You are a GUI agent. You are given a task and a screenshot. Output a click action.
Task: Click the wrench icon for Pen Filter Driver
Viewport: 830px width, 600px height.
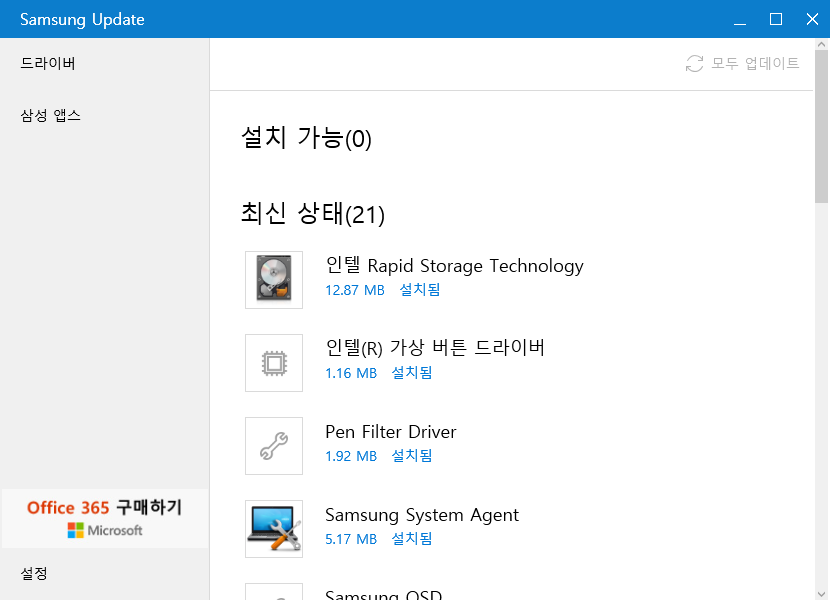point(274,446)
